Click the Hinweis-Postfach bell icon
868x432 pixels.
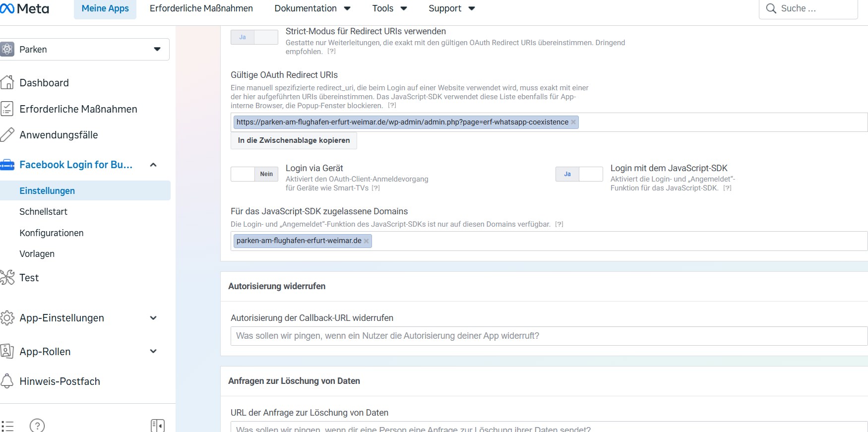tap(7, 381)
